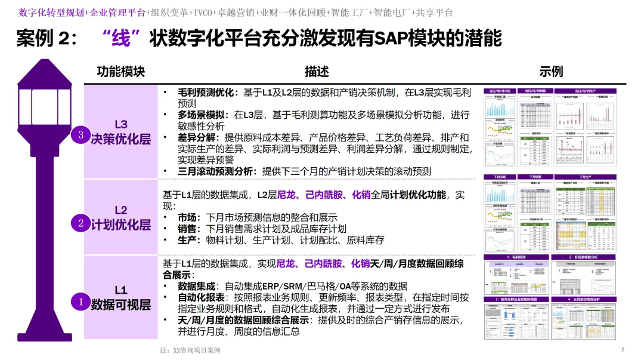Open the 当日/周/月生产 example thumbnail

pos(586,127)
